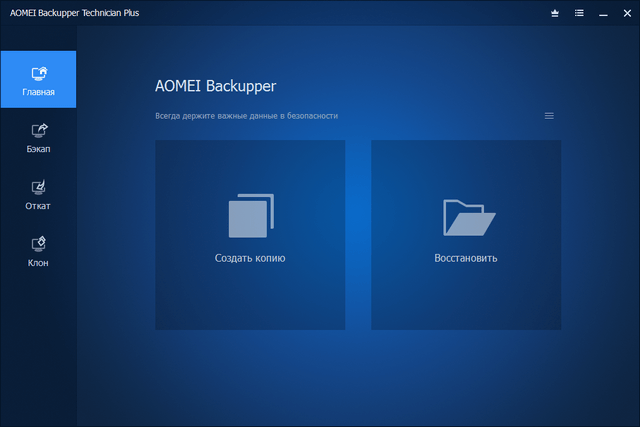Image resolution: width=640 pixels, height=427 pixels.
Task: Click the stacked squares icon above Создать копию
Action: point(250,216)
